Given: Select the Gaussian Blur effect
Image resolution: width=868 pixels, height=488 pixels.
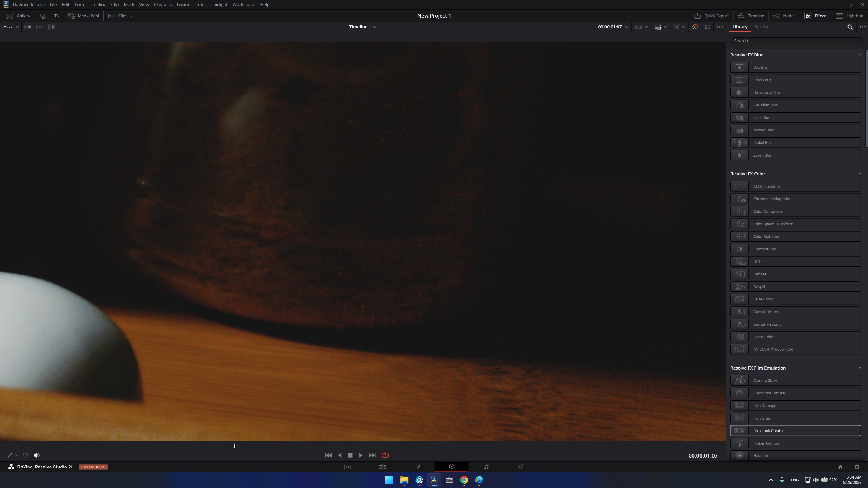Looking at the screenshot, I should [x=796, y=105].
